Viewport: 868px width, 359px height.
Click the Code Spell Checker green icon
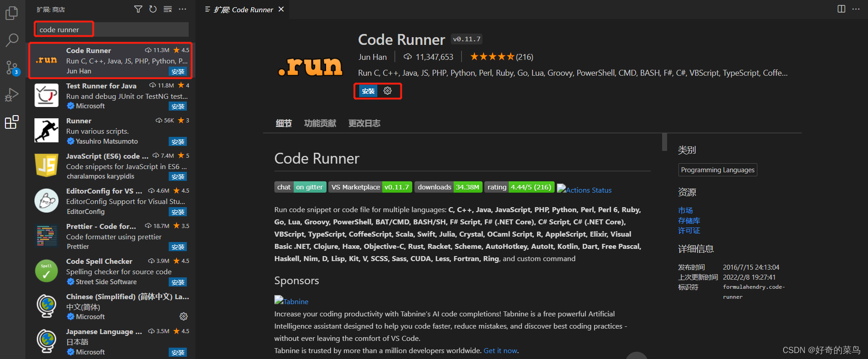point(47,271)
